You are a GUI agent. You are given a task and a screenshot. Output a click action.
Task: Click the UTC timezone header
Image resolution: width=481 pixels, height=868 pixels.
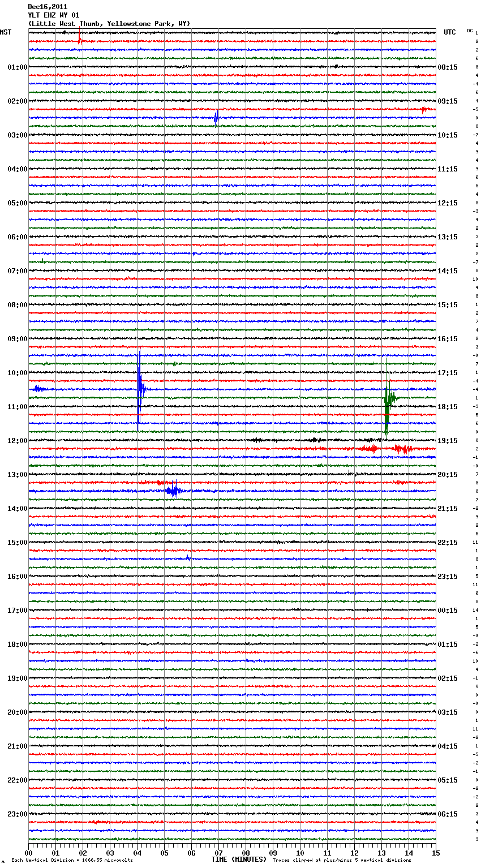click(x=450, y=32)
